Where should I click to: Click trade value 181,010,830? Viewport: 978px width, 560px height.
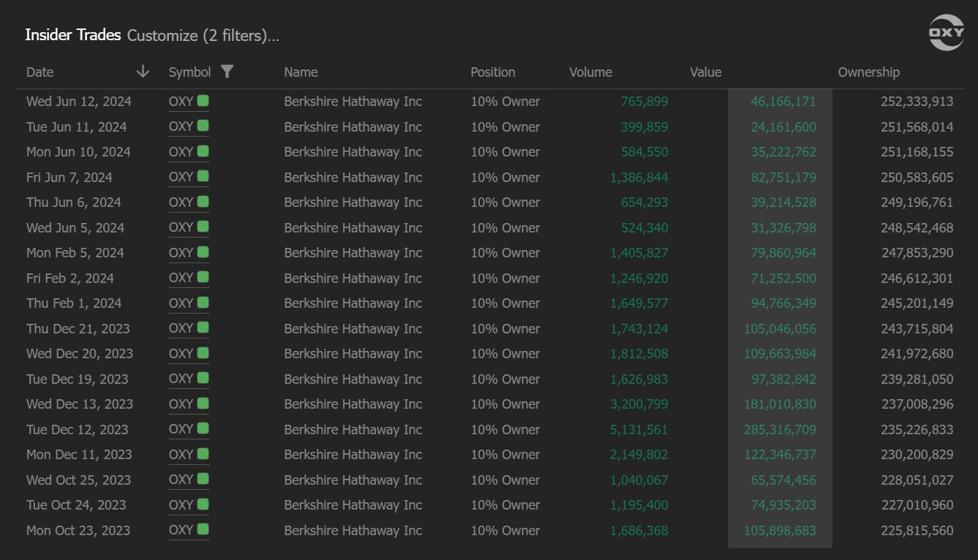point(780,404)
